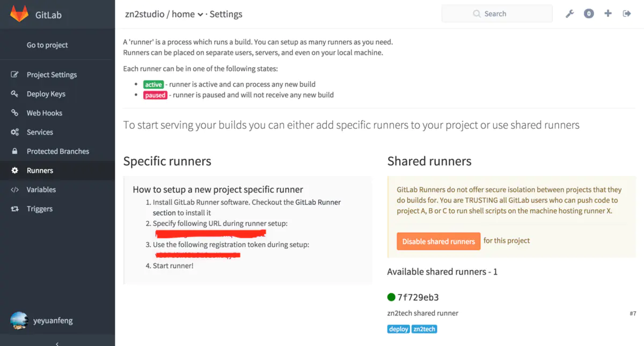
Task: Open Variables sidebar item
Action: [x=41, y=189]
